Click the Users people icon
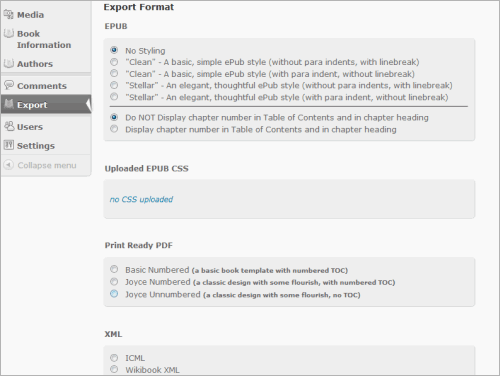The image size is (500, 376). pyautogui.click(x=9, y=126)
